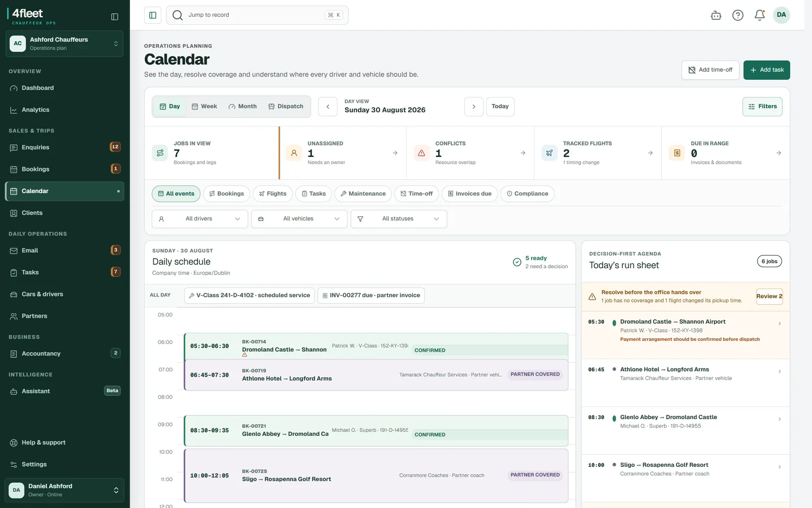Image resolution: width=812 pixels, height=508 pixels.
Task: Click Review 2 button
Action: (769, 296)
